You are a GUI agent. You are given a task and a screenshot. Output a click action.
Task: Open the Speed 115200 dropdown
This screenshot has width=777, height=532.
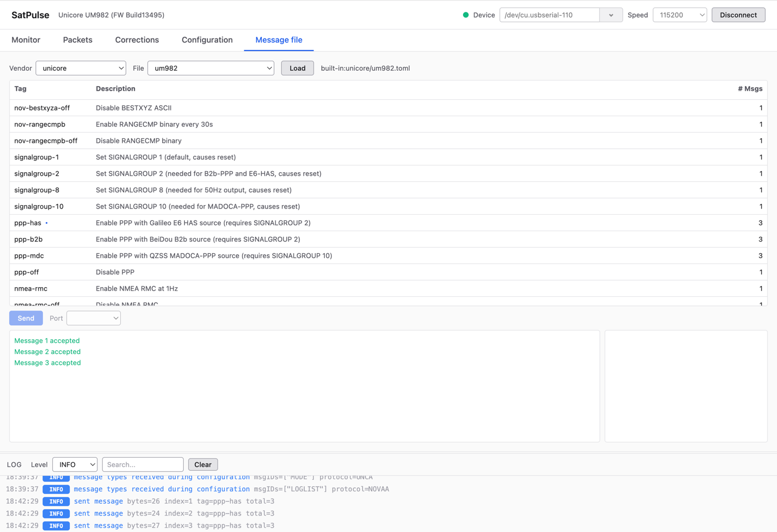pos(680,15)
